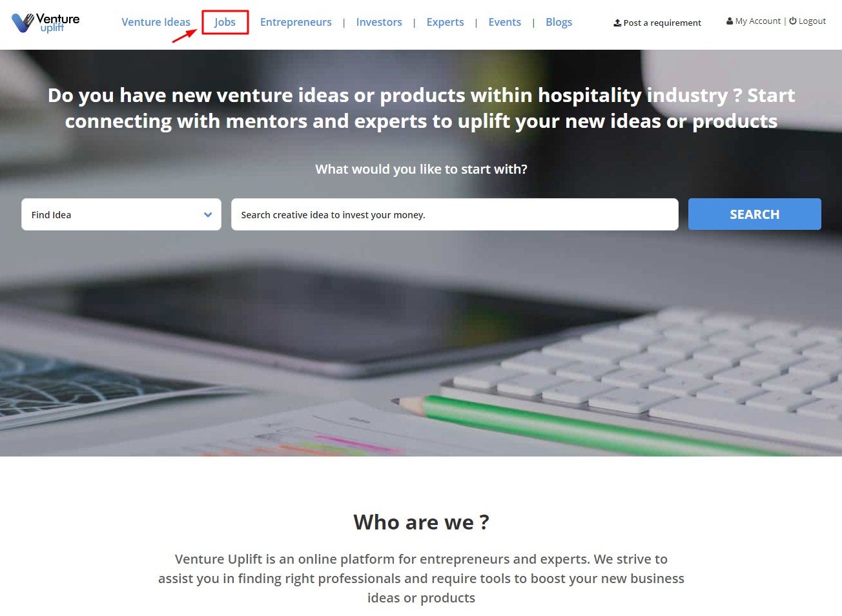Click the Post a requirement link
This screenshot has height=616, width=842.
point(662,23)
